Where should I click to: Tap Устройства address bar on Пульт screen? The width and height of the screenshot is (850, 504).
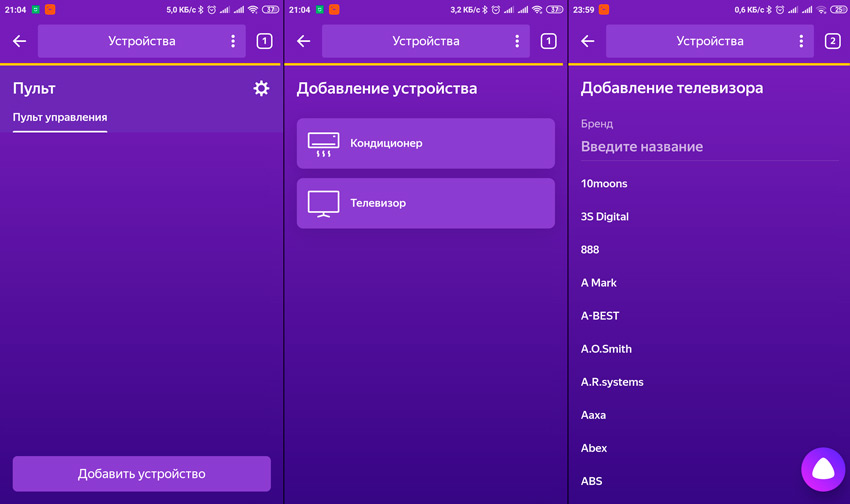coord(141,41)
